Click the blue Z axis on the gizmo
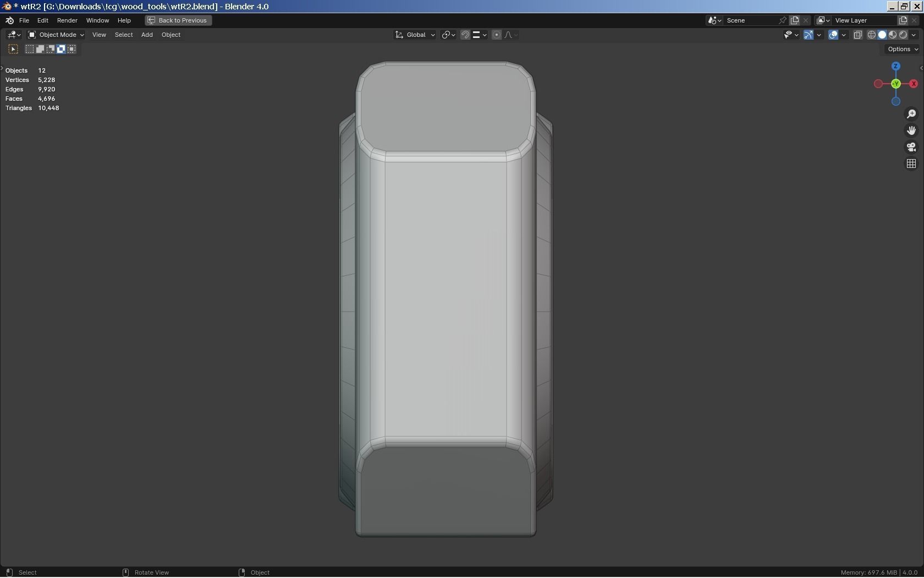 pos(896,66)
